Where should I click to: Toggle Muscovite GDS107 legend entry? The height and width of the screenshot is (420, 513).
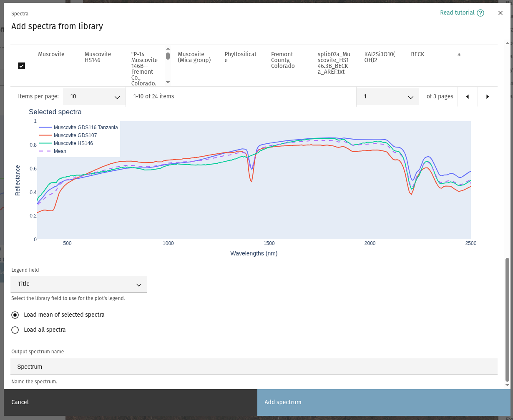pos(75,135)
